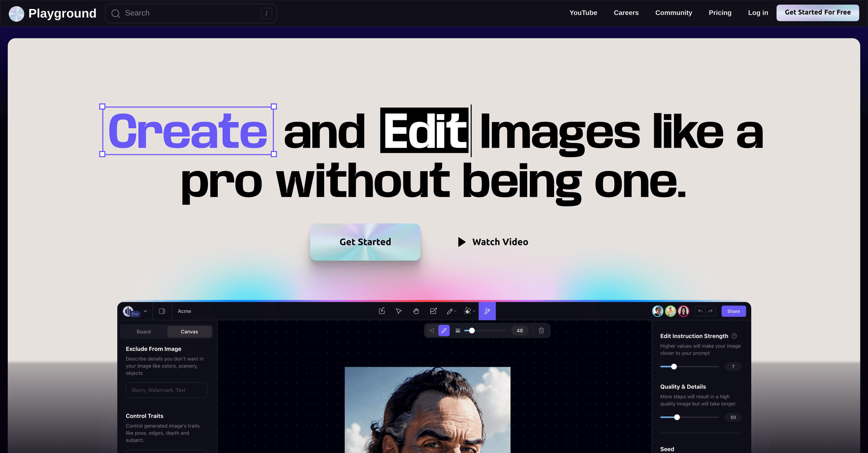Screen dimensions: 868x453
Task: Select the arrow pointer tool
Action: [x=399, y=311]
